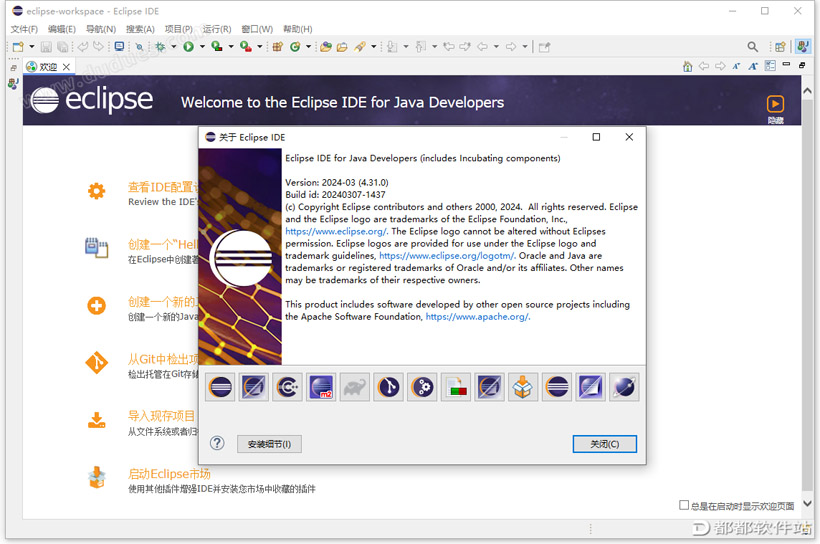Screen dimensions: 820x544
Task: Click the flashlight Search toolbar icon
Action: point(360,47)
